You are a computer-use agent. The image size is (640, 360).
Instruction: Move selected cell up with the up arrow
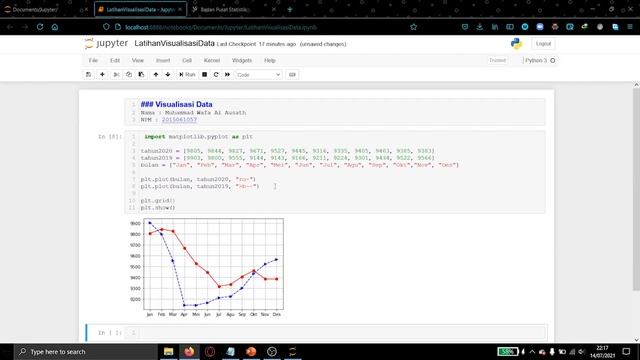156,75
